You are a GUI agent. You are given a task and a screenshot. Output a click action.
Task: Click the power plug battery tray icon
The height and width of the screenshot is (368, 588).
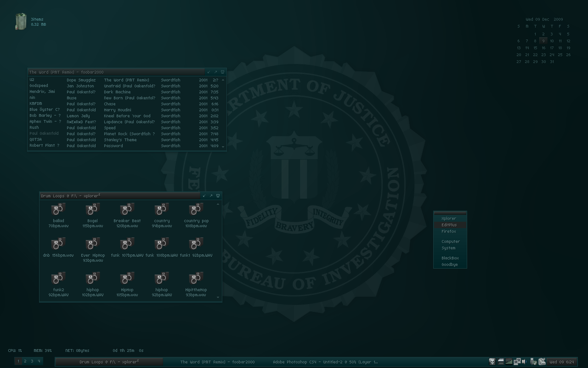pos(542,362)
